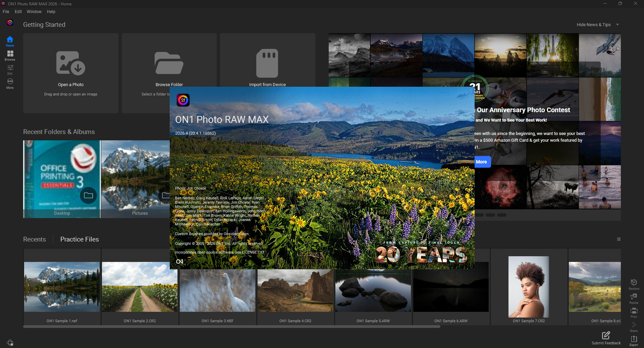
Task: Go to the Home module in sidebar
Action: tap(10, 42)
